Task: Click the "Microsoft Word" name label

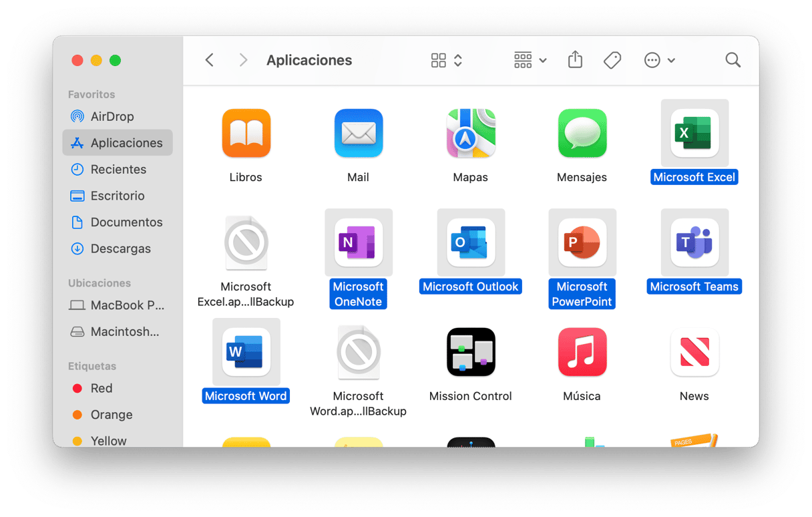Action: point(246,396)
